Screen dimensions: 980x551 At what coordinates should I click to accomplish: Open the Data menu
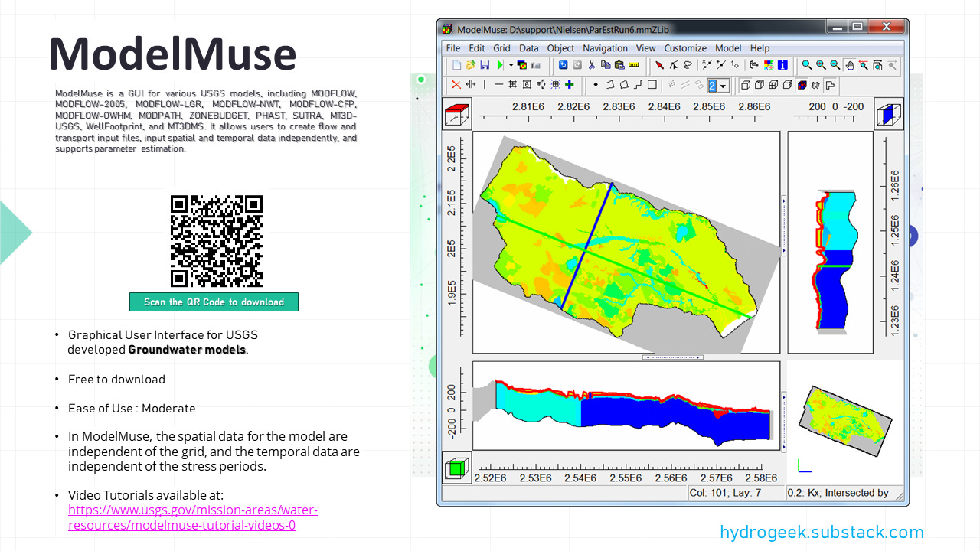coord(529,48)
